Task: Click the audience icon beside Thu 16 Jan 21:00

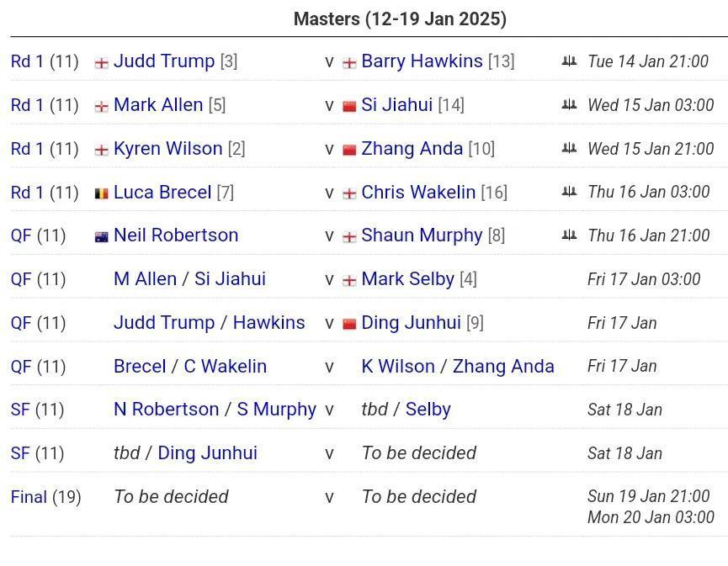Action: pos(569,235)
